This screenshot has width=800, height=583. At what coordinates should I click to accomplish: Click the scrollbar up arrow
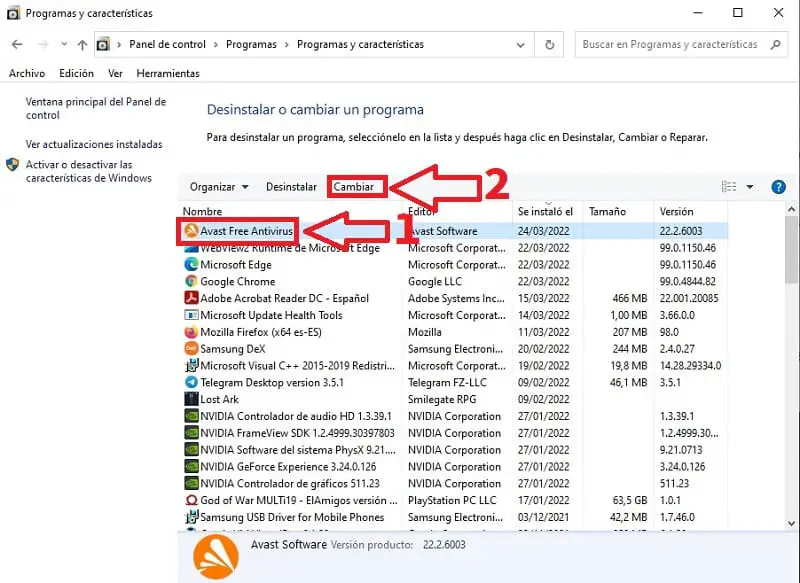[791, 209]
